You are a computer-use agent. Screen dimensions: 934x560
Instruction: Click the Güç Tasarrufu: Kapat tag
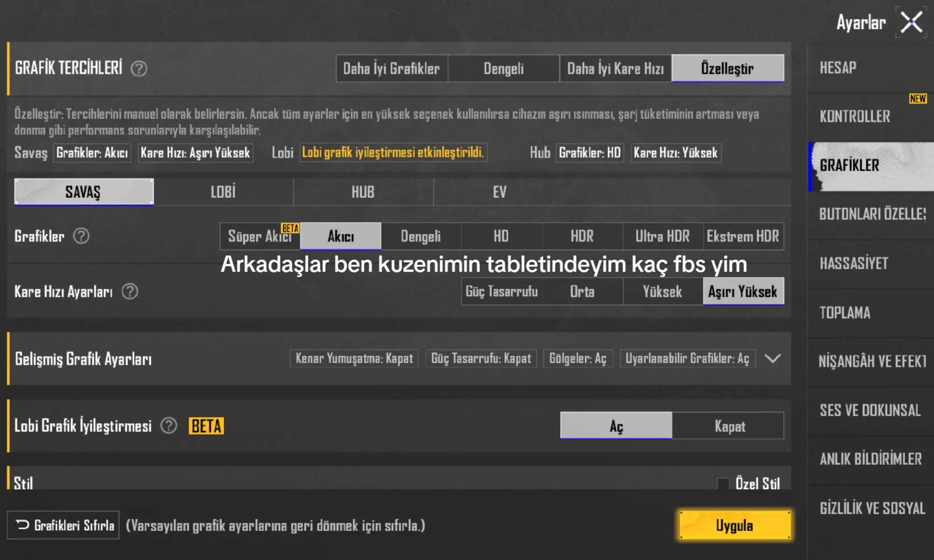pyautogui.click(x=481, y=358)
